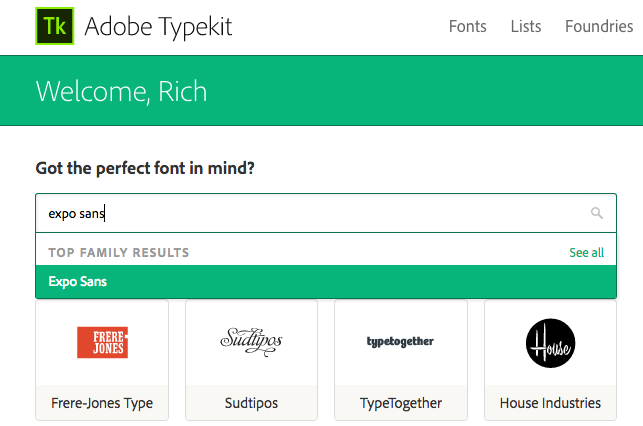Open the Fonts menu
The height and width of the screenshot is (426, 643).
coord(467,27)
